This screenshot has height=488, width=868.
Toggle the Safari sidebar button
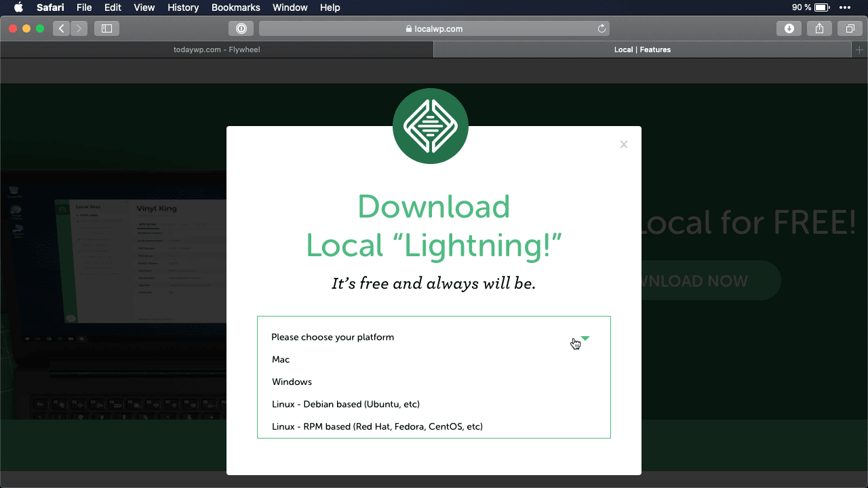point(106,28)
